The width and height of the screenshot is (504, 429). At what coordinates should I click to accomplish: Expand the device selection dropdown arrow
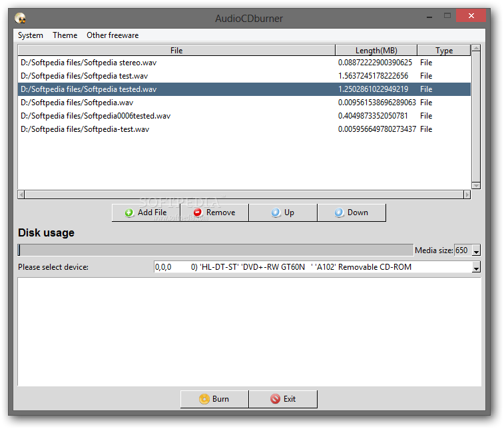(x=476, y=267)
